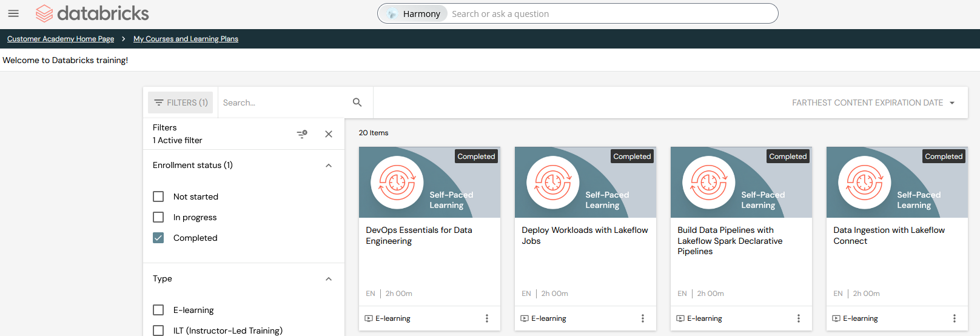This screenshot has height=336, width=980.
Task: Click the search magnifier icon in filter bar
Action: click(x=357, y=102)
